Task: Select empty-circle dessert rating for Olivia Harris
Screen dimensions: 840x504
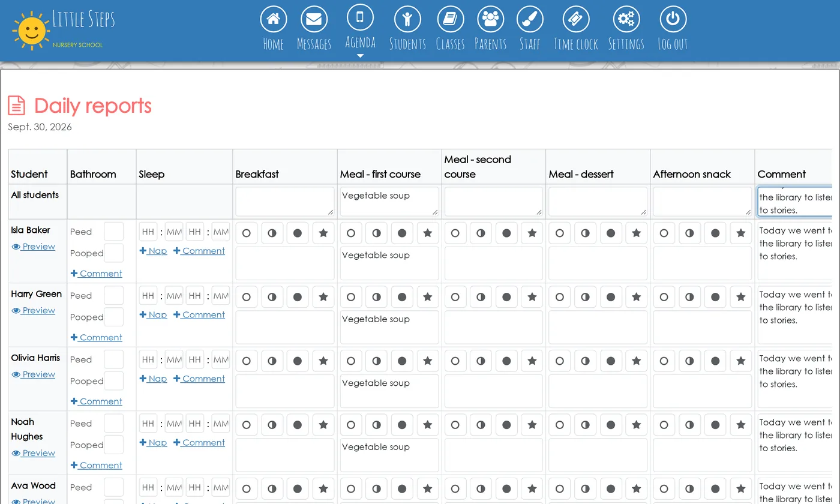Action: (559, 361)
